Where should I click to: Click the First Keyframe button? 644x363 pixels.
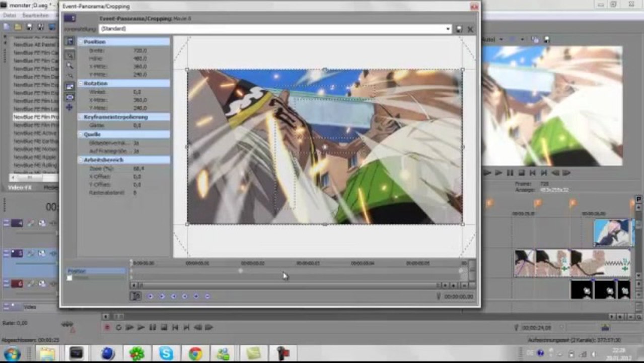click(x=151, y=296)
